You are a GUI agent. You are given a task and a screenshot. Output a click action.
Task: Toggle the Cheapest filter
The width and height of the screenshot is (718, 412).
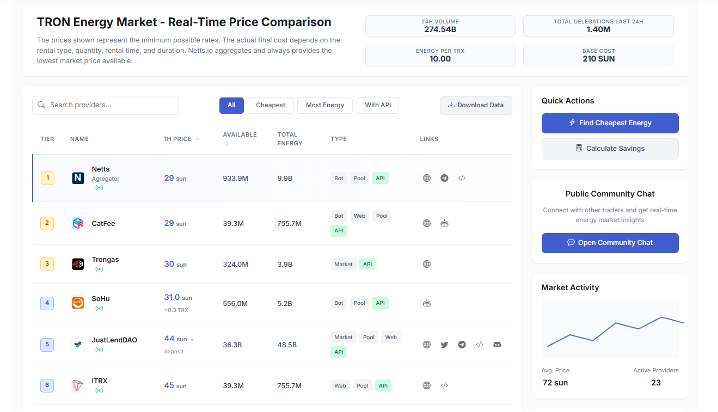click(x=271, y=105)
